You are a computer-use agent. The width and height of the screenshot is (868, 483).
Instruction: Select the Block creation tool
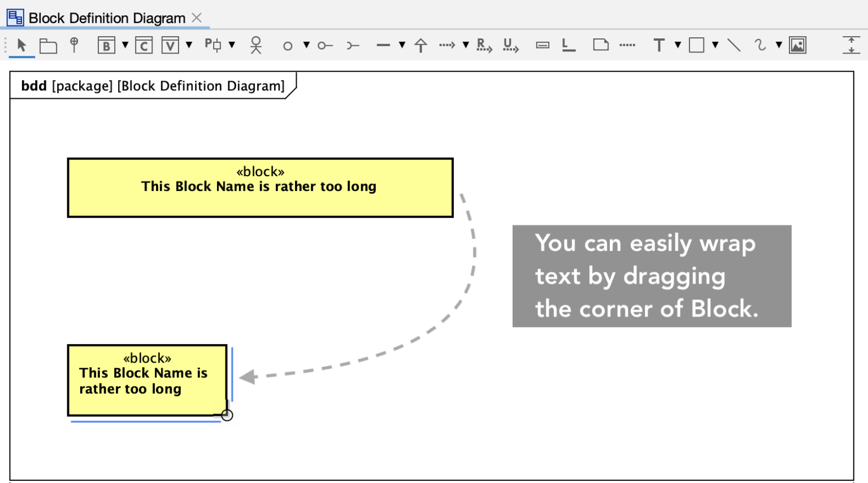pos(106,45)
